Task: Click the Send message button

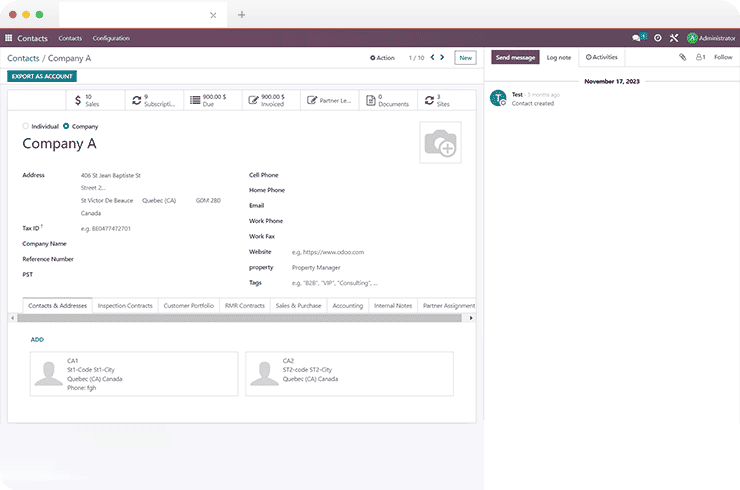Action: coord(515,58)
